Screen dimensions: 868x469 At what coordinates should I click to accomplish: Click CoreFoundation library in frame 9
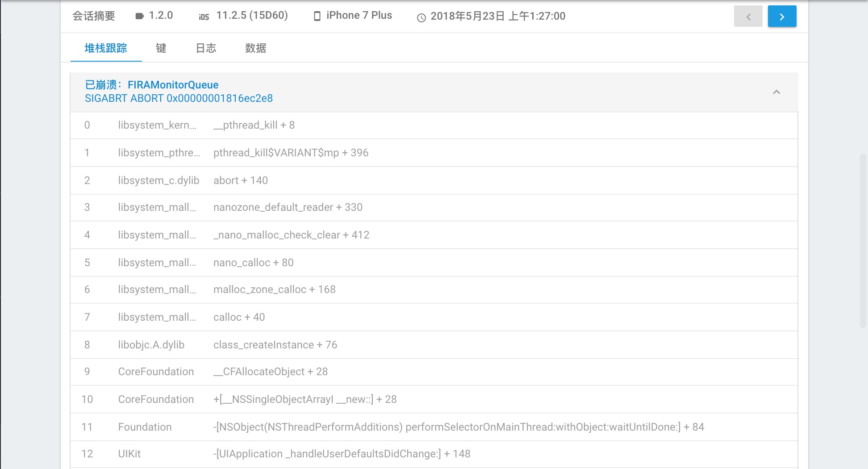pyautogui.click(x=156, y=372)
